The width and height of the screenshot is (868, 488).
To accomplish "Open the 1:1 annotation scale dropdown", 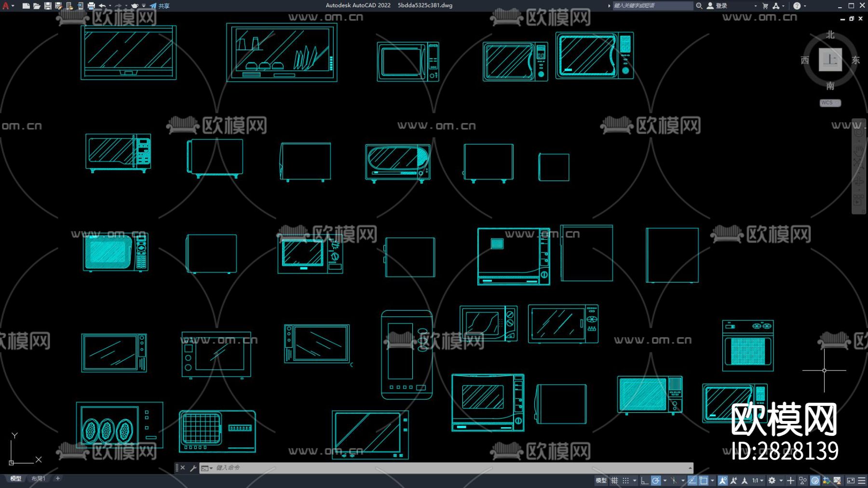I will click(x=758, y=481).
